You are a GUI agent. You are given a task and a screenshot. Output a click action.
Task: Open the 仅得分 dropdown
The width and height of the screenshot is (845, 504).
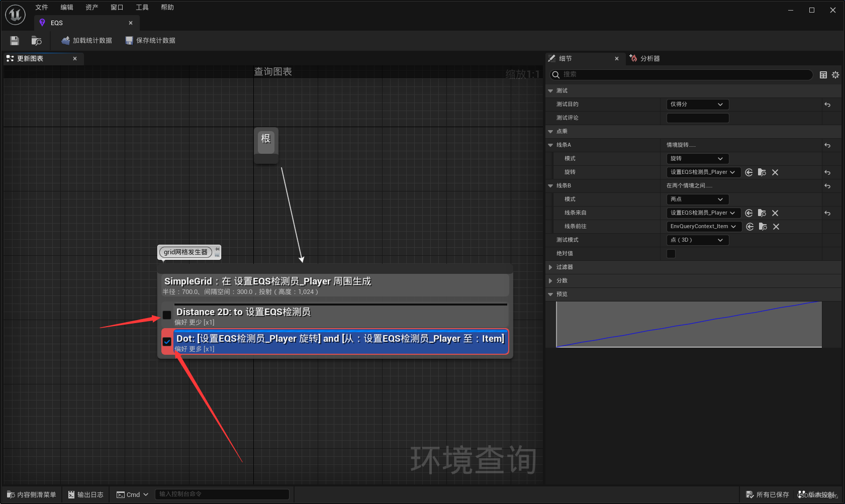[x=697, y=104]
